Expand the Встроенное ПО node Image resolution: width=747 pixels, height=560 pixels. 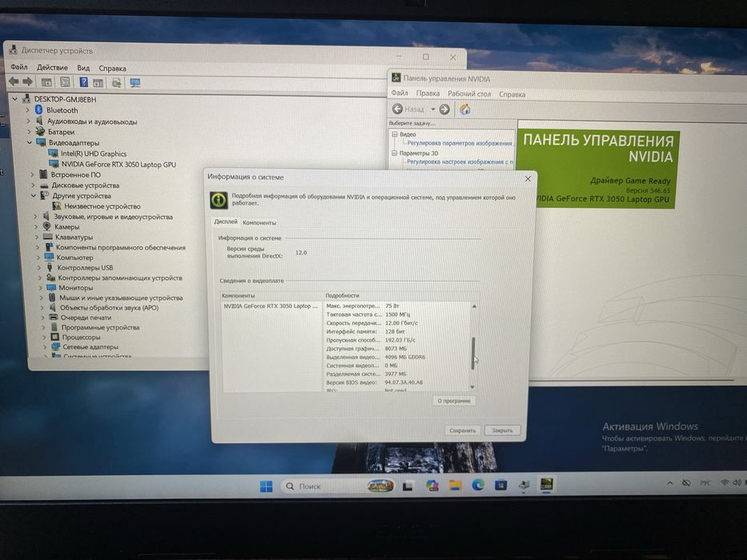tap(32, 174)
